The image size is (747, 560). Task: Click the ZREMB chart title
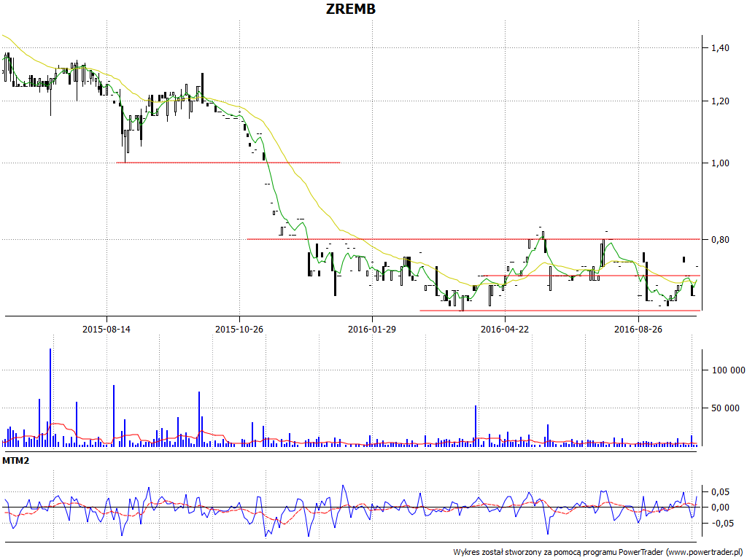(351, 9)
